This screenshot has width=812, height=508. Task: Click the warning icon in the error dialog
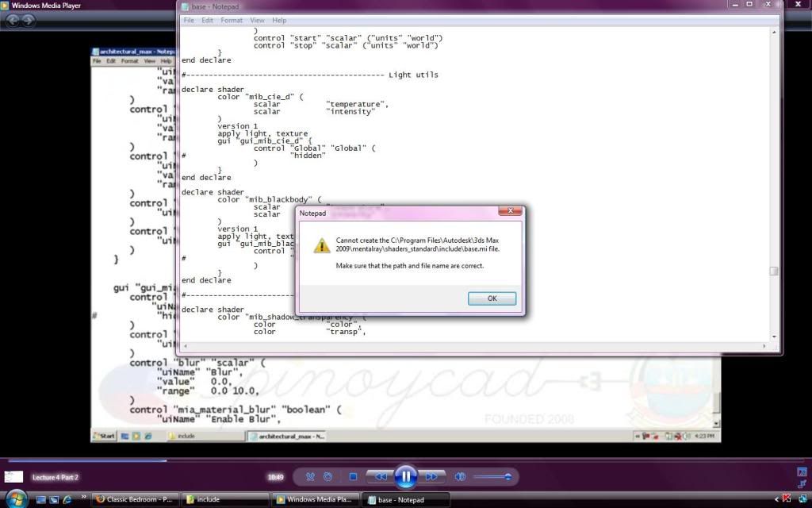pyautogui.click(x=322, y=245)
